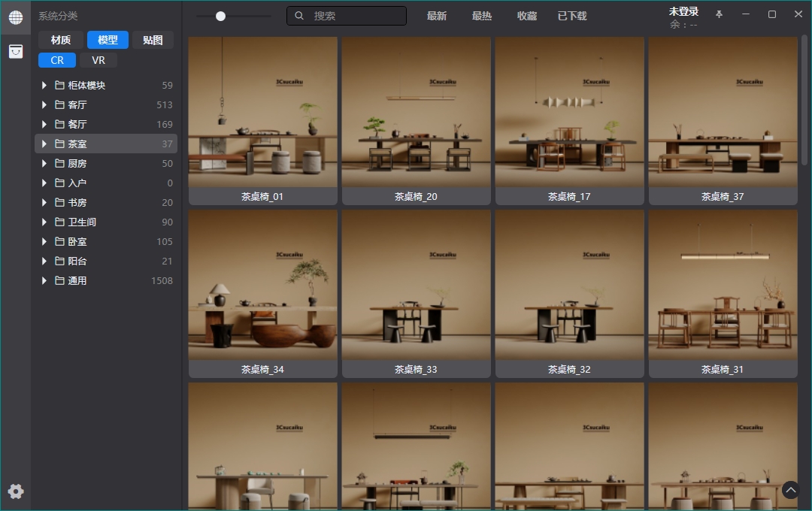Show 已下载 items
This screenshot has height=511, width=812.
pos(572,16)
